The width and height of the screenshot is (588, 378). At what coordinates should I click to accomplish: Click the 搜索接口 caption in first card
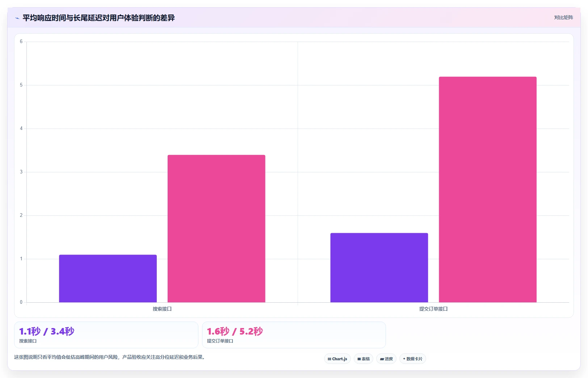click(x=28, y=341)
